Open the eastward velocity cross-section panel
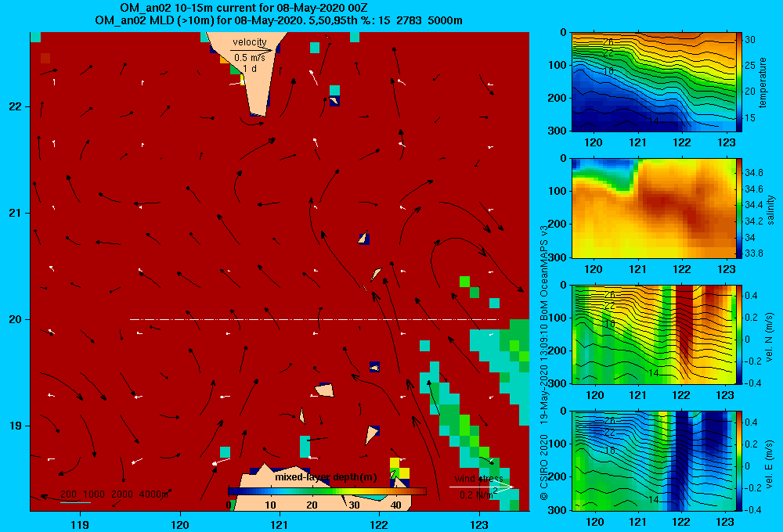This screenshot has width=783, height=532. pos(653,461)
